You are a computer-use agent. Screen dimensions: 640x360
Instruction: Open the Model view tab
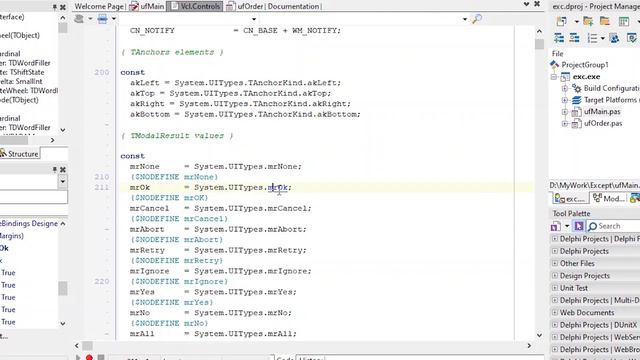[x=609, y=198]
